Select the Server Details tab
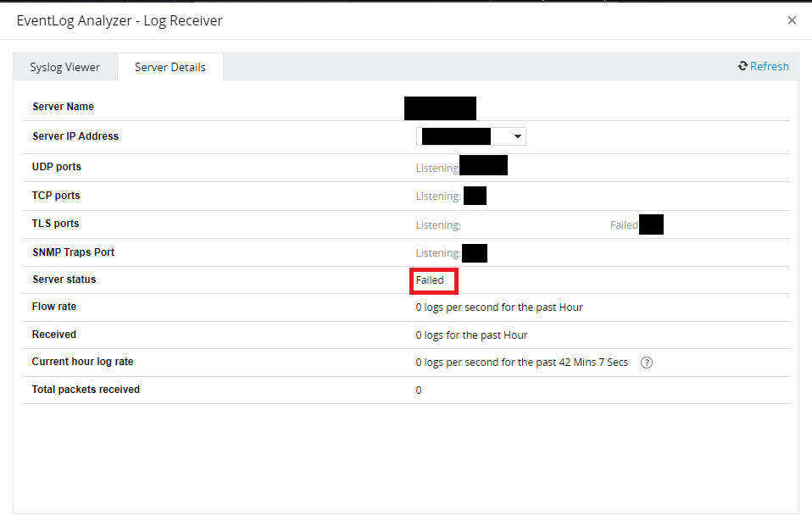 pos(170,67)
